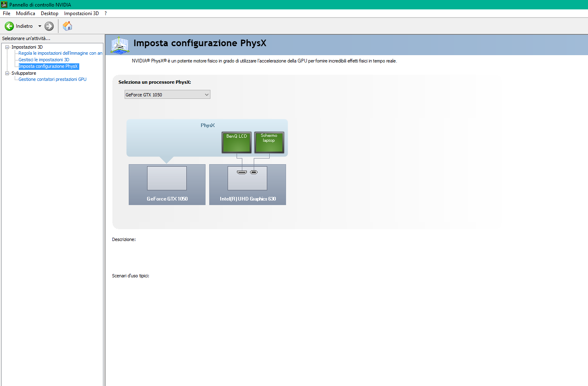Open Gestione contatori prestazioni GPU

52,79
